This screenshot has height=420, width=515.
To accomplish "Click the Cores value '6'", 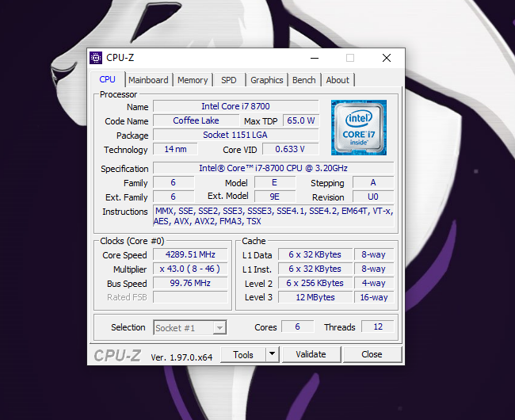I will (x=298, y=326).
